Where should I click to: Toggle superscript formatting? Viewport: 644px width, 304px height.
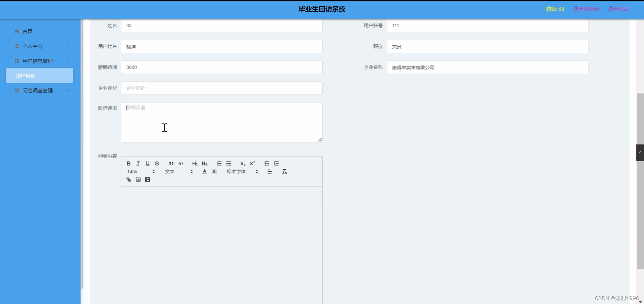click(253, 164)
